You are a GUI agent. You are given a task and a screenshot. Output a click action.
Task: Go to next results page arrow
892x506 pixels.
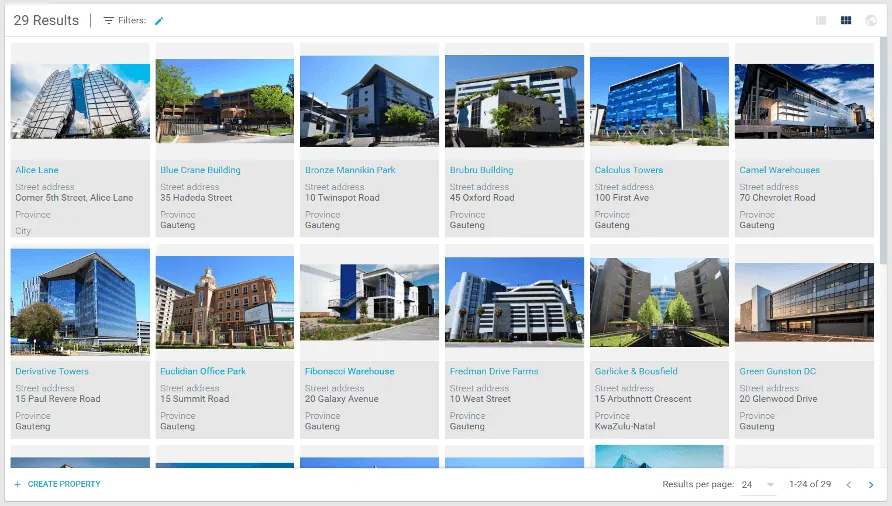870,484
